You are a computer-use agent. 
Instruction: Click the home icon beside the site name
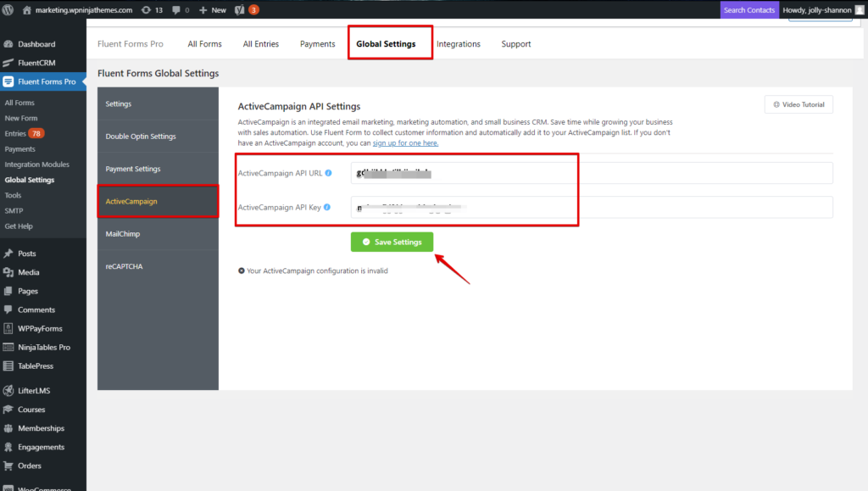[26, 10]
